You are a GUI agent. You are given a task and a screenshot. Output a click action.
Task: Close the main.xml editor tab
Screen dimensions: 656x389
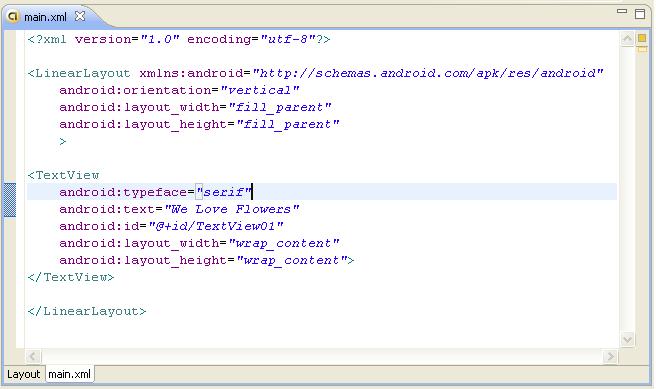tap(79, 16)
